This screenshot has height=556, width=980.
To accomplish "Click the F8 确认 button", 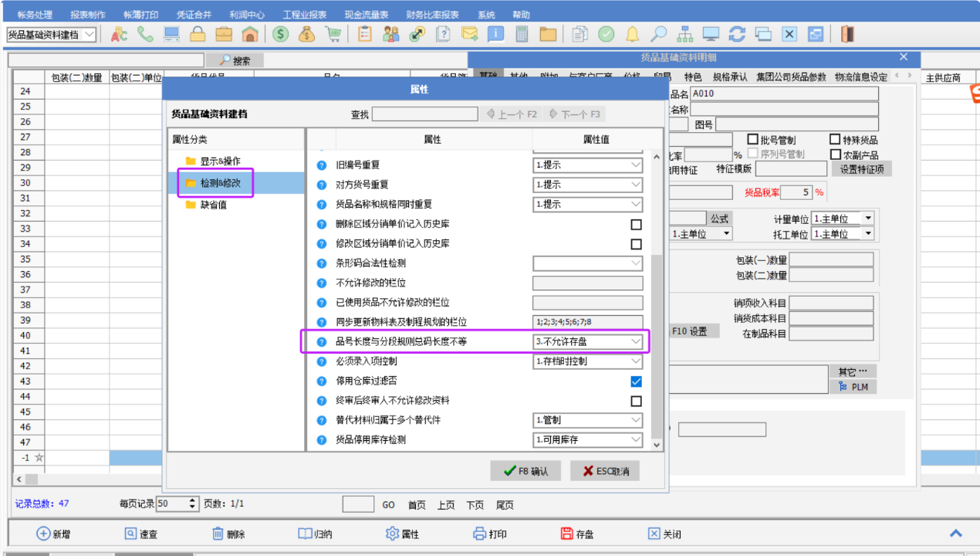I will [x=525, y=470].
